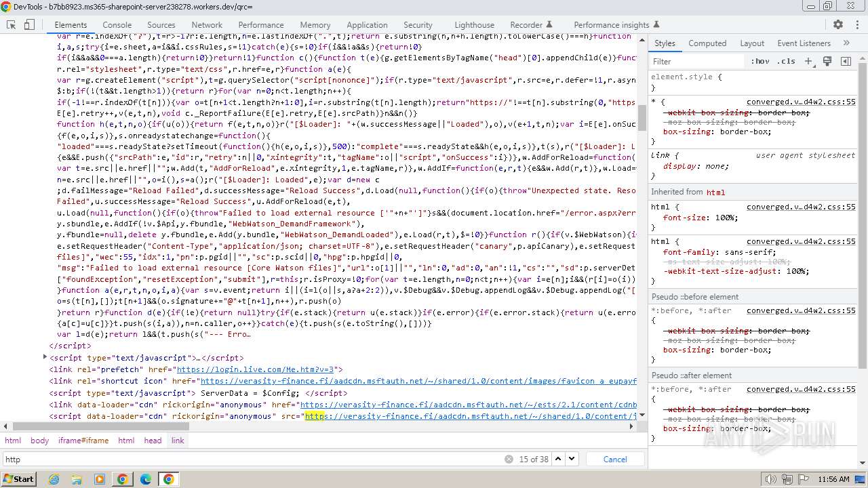Viewport: 868px width, 488px height.
Task: Open the login.live.com Me.htm link
Action: point(256,369)
